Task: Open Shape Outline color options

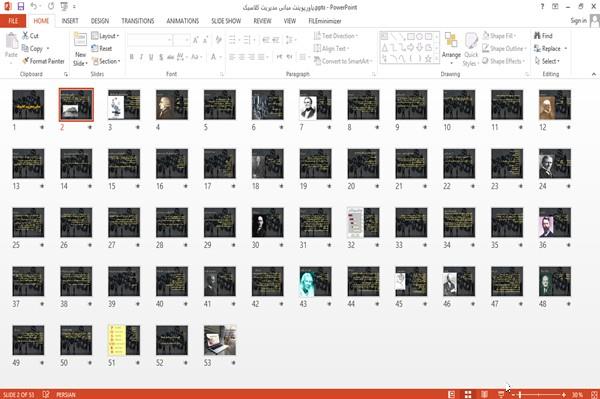Action: [505, 49]
